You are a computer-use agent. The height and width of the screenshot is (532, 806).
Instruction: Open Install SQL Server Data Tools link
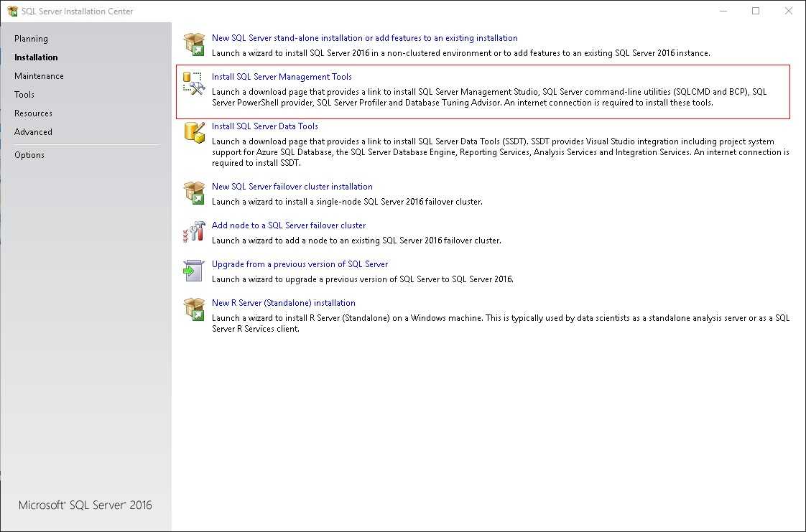[x=265, y=126]
